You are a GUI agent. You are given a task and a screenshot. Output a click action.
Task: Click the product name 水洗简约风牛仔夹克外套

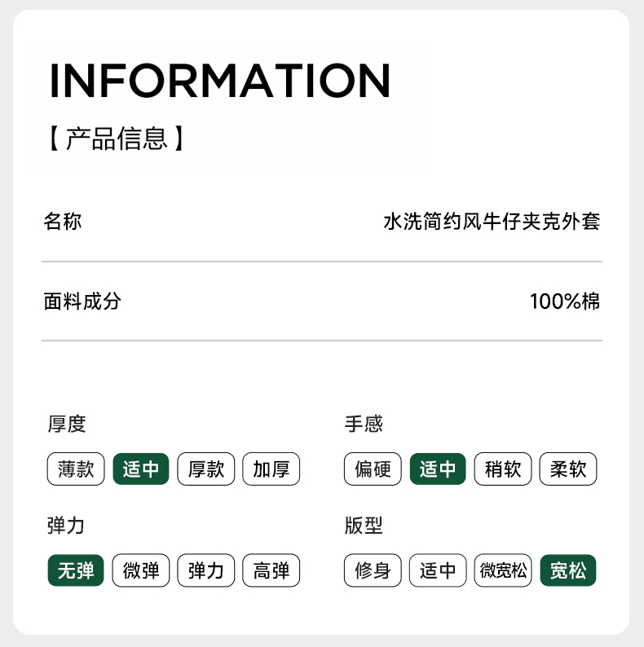[x=492, y=221]
